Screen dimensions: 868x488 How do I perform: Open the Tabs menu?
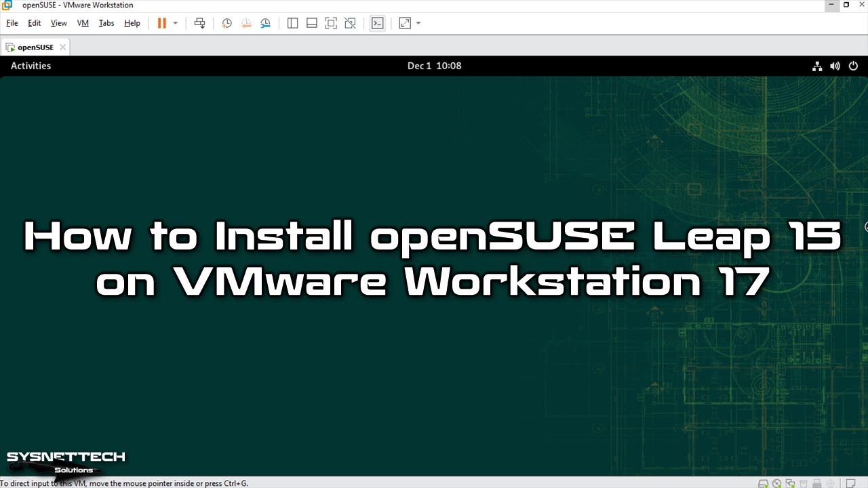[x=106, y=23]
